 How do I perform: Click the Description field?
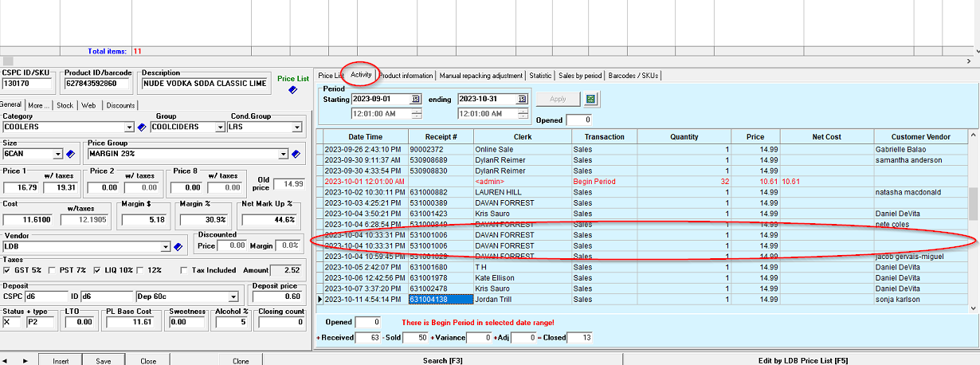pos(205,83)
